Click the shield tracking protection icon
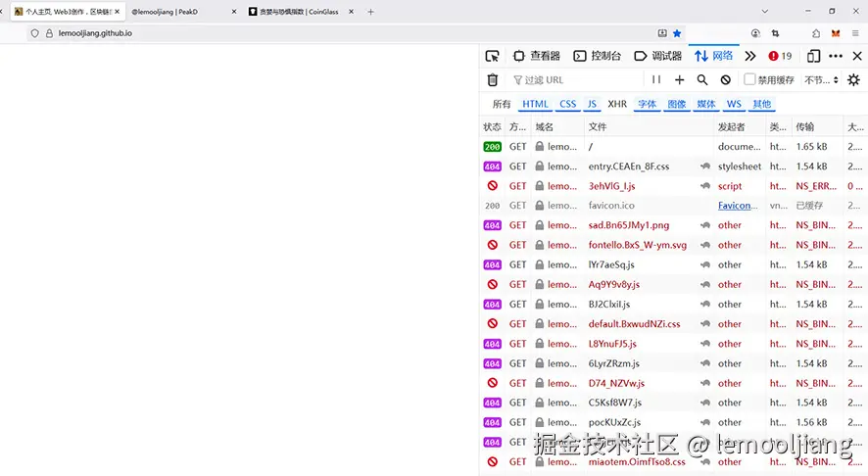Image resolution: width=868 pixels, height=476 pixels. 35,33
